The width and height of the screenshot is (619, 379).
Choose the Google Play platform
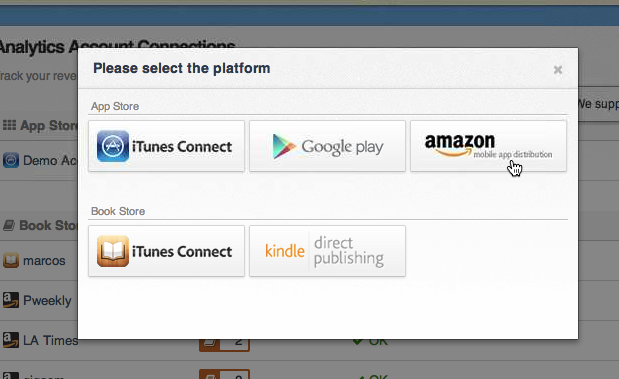(327, 146)
